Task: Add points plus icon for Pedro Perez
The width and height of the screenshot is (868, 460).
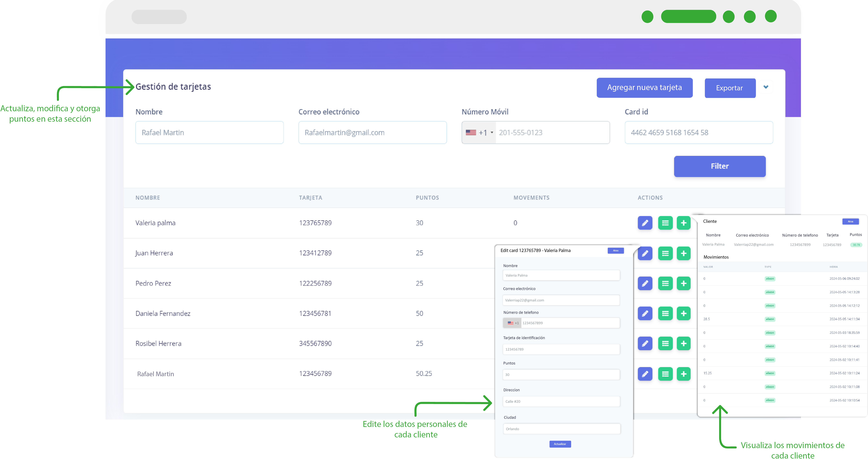Action: click(x=683, y=283)
